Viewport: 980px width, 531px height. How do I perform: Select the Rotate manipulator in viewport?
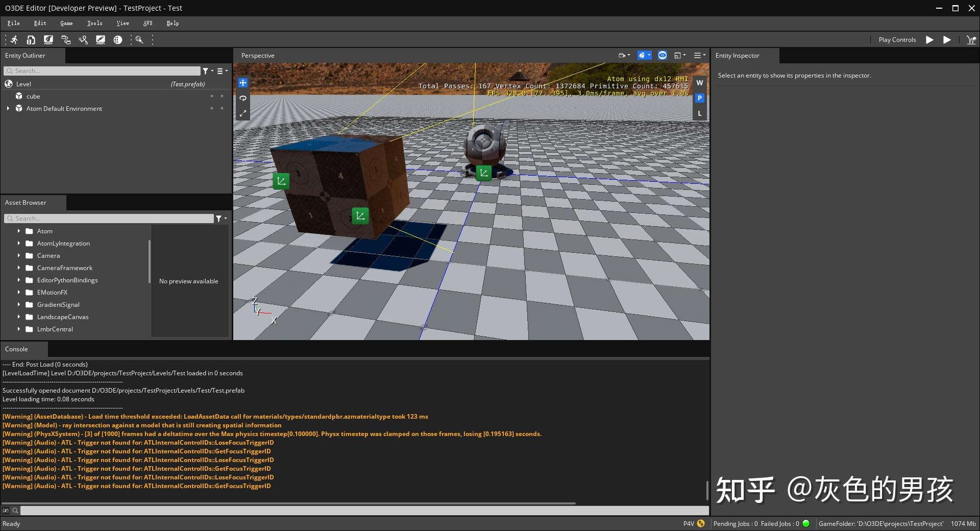(243, 98)
